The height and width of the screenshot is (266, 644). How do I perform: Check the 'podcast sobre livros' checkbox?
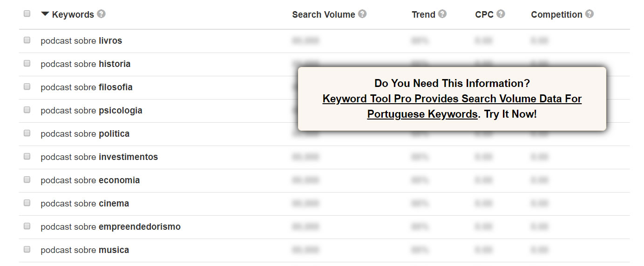pos(27,40)
